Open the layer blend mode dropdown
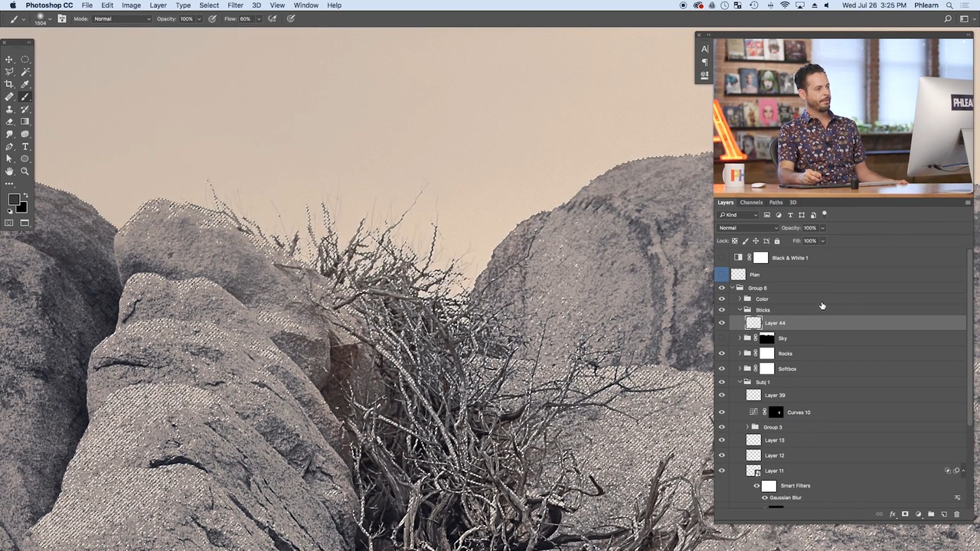980x551 pixels. [x=748, y=228]
